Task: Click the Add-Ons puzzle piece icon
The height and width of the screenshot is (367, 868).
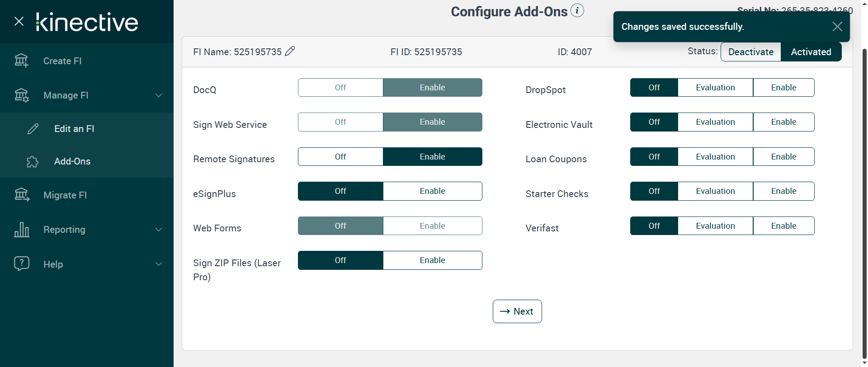Action: (x=33, y=161)
